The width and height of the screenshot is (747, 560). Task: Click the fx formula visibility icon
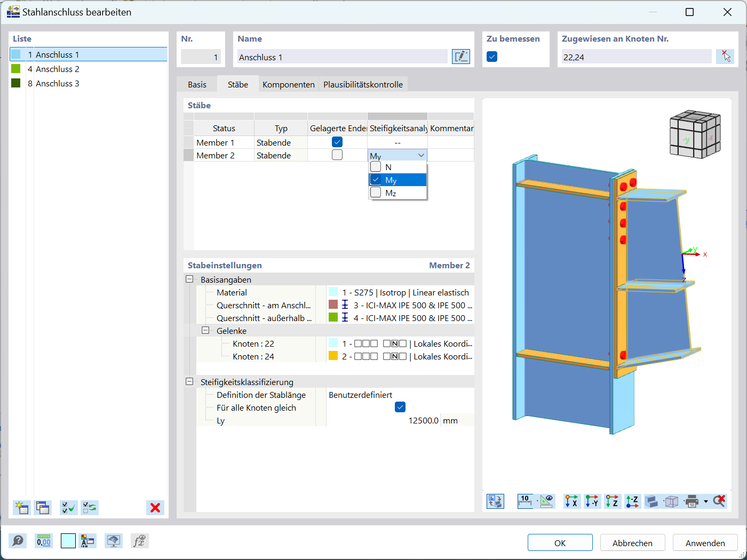click(x=140, y=541)
